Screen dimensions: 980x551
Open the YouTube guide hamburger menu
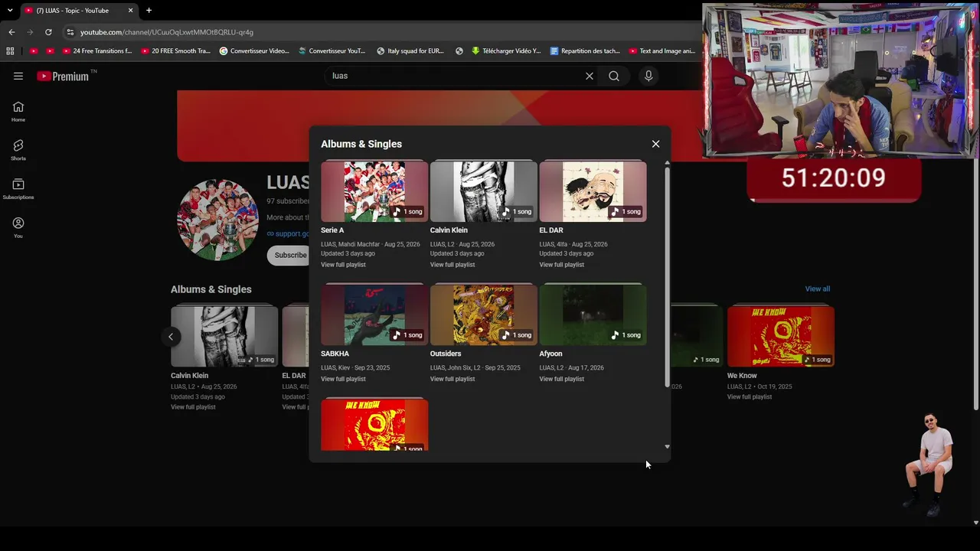18,76
